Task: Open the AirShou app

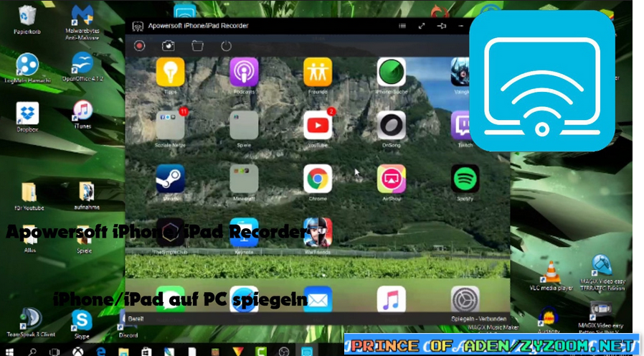Action: point(391,179)
